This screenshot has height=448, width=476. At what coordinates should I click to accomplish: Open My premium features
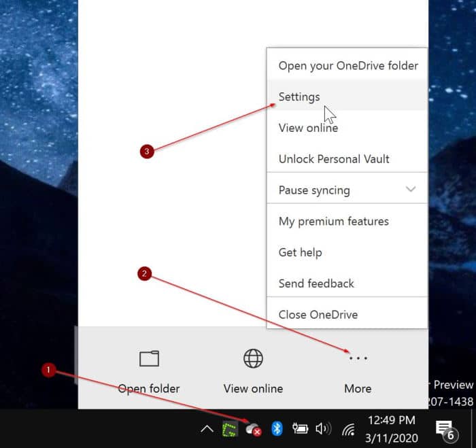coord(347,221)
